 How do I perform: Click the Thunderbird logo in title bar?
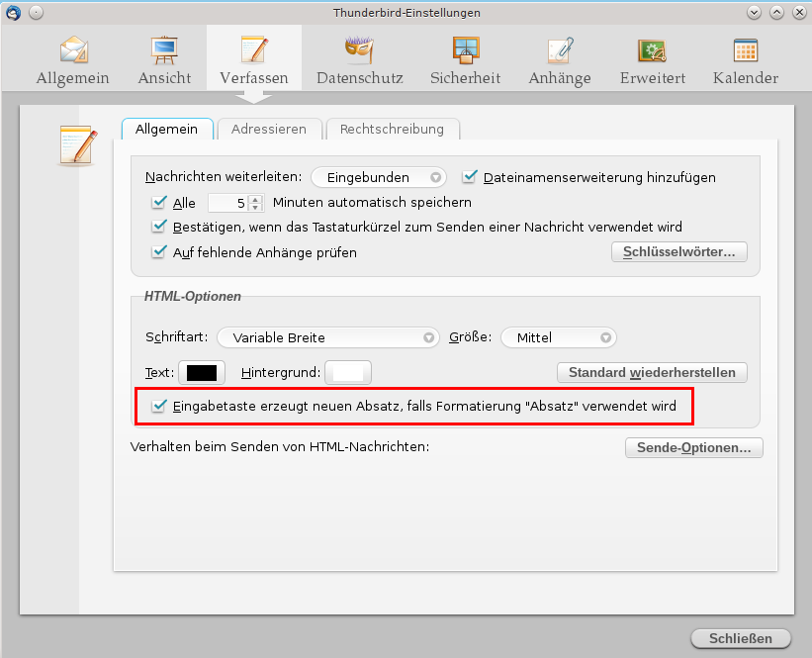point(14,13)
